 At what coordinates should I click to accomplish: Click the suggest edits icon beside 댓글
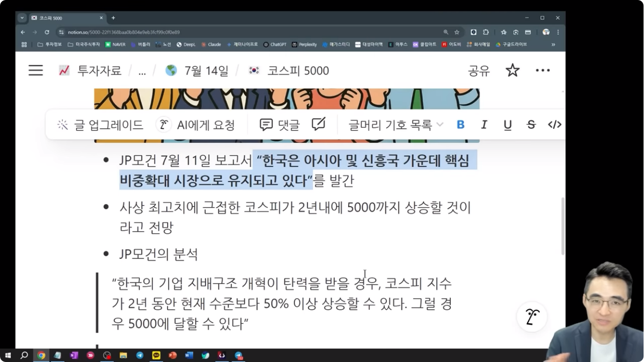318,125
